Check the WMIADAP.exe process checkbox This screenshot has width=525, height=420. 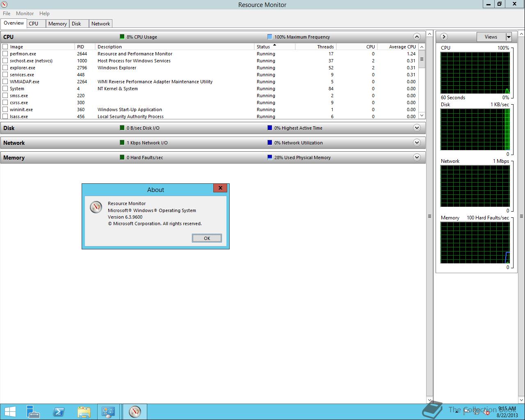click(5, 82)
